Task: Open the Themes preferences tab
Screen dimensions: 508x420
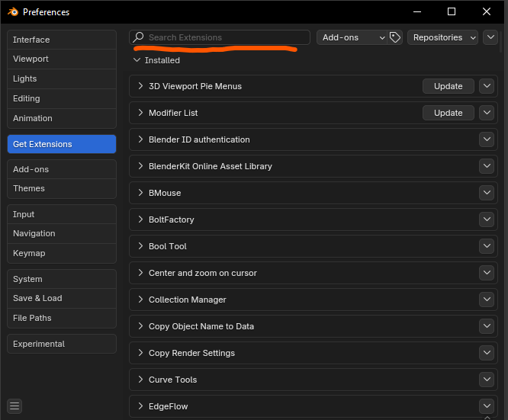Action: [x=62, y=188]
